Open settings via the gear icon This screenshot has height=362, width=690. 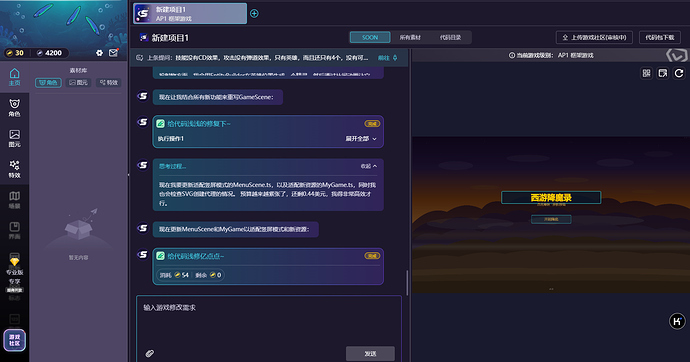coord(99,53)
